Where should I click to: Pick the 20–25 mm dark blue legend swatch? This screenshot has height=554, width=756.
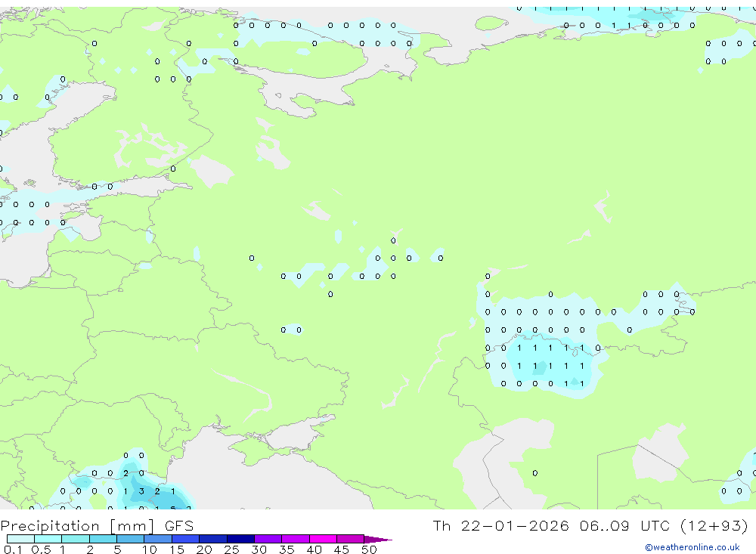tap(212, 539)
